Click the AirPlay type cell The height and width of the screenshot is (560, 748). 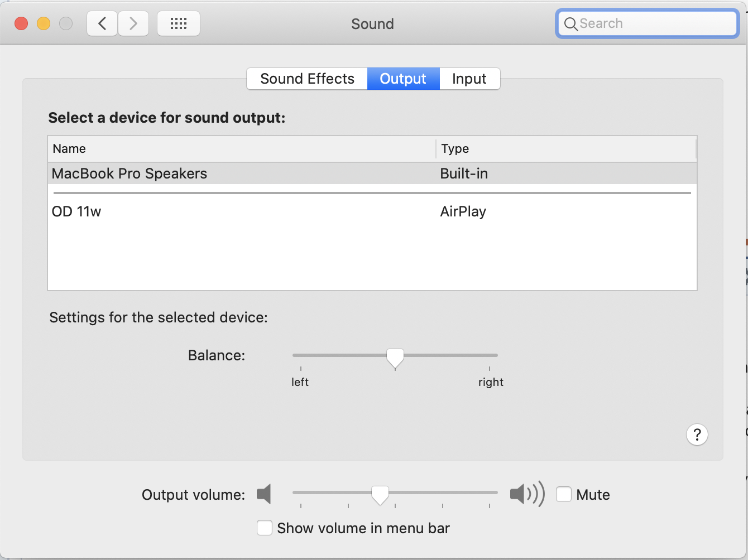[x=463, y=211]
